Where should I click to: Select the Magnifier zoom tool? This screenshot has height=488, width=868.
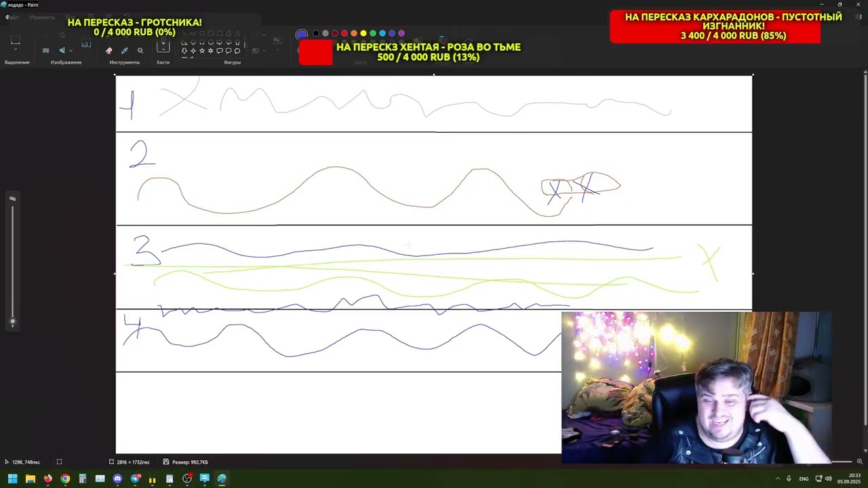click(140, 50)
